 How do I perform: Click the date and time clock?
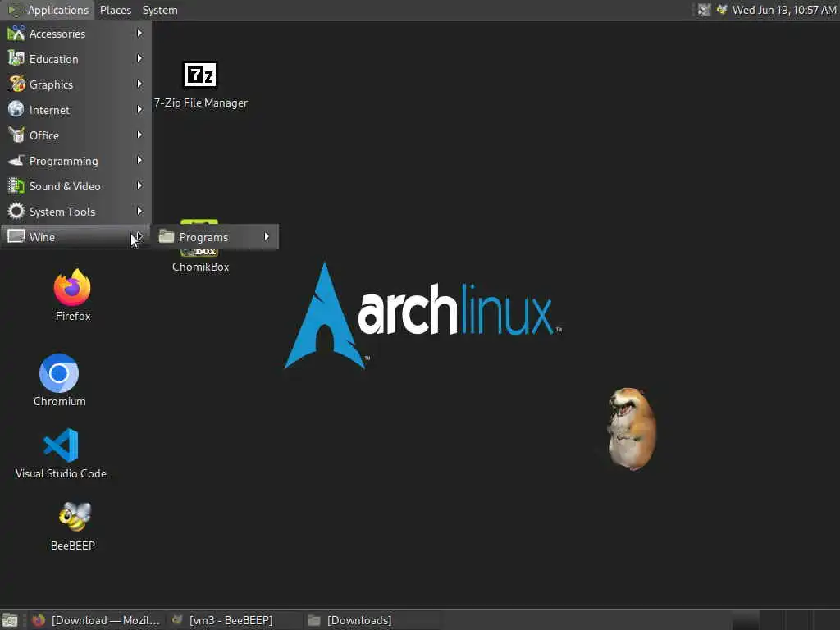pyautogui.click(x=783, y=10)
